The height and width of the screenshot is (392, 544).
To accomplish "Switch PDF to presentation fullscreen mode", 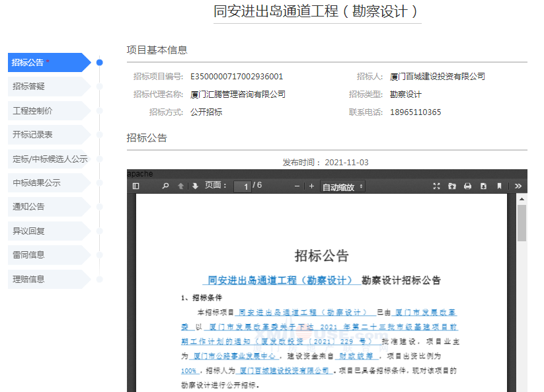I will coord(436,186).
